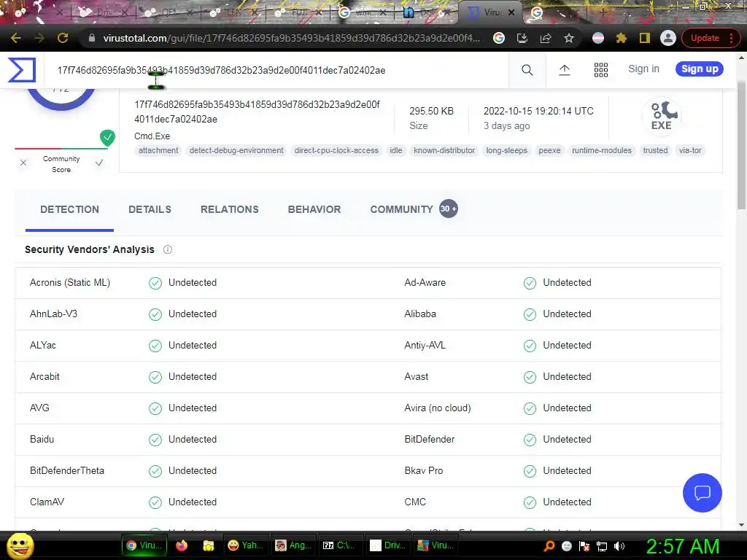The height and width of the screenshot is (560, 747).
Task: Click the 'peexe' tag
Action: tap(549, 150)
